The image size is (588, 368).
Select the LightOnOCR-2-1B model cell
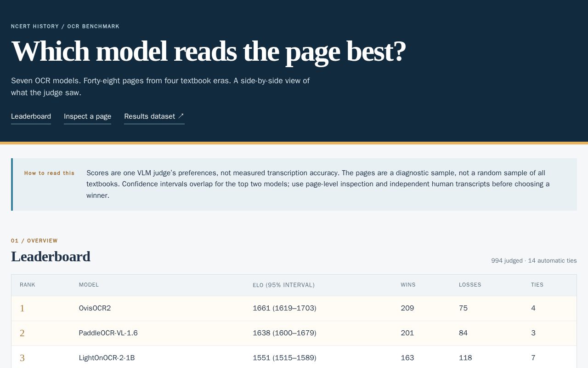(107, 358)
